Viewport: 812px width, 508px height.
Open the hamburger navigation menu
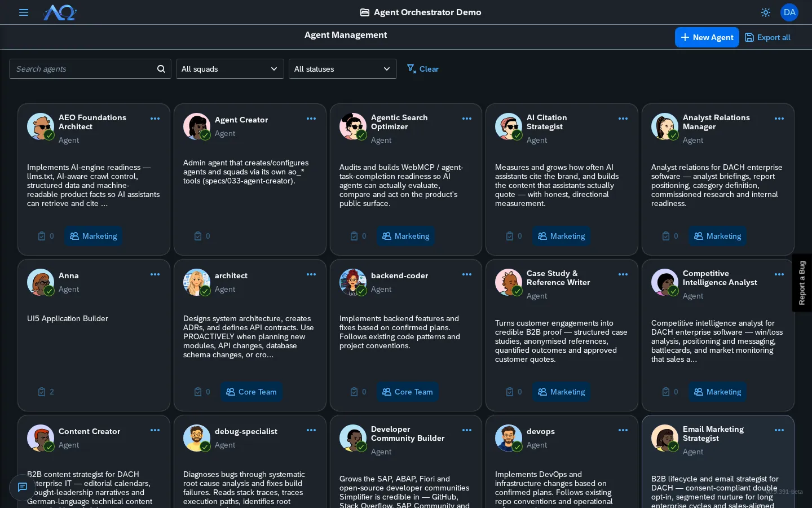pos(24,12)
